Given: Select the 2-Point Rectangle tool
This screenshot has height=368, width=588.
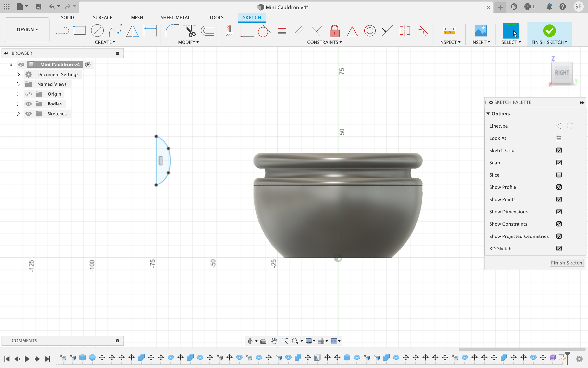Looking at the screenshot, I should tap(80, 30).
